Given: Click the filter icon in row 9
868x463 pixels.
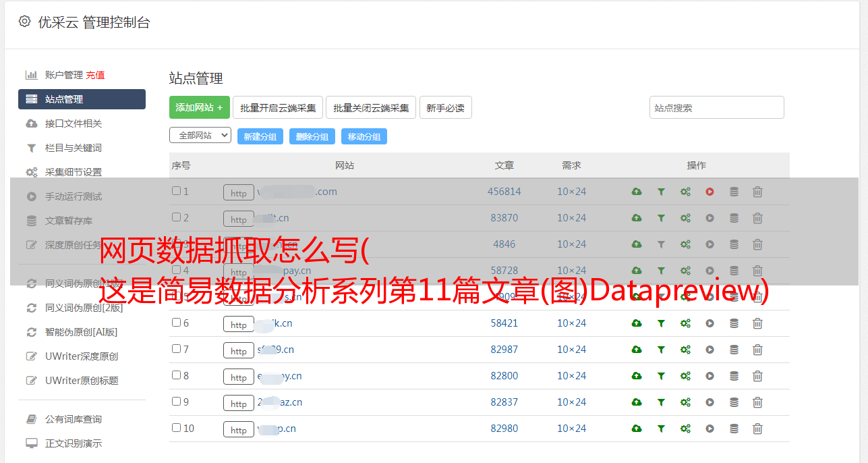Looking at the screenshot, I should [661, 402].
